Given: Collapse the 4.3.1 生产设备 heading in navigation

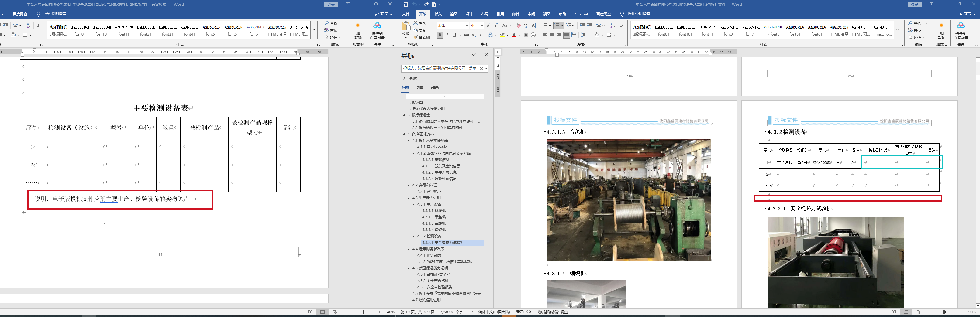Looking at the screenshot, I should coord(413,204).
